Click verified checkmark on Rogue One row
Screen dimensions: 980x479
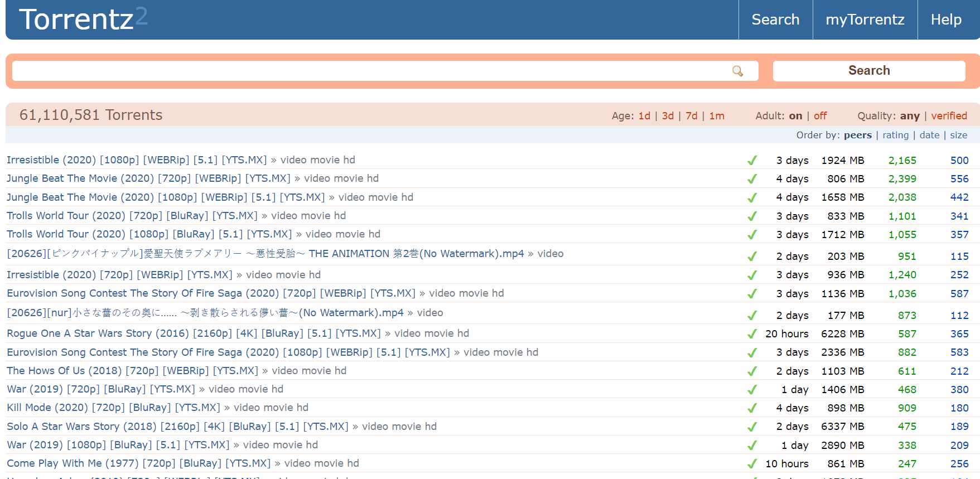tap(752, 334)
